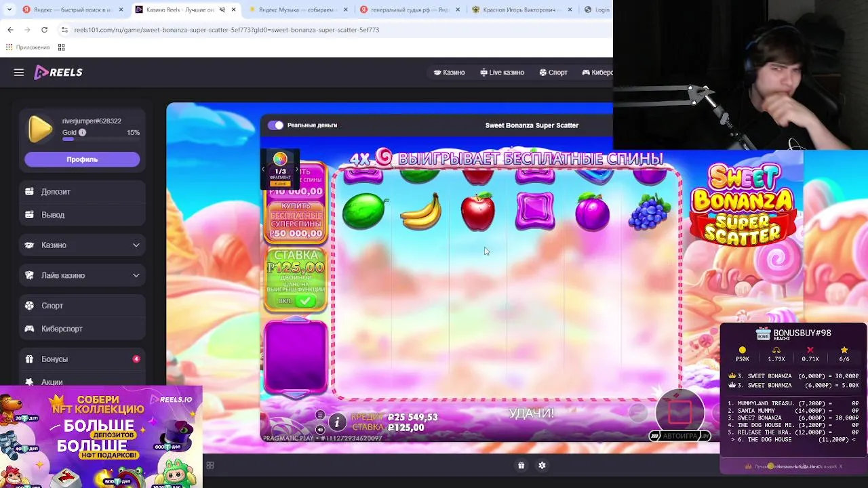Click the Бонусы notification badge
This screenshot has height=488, width=868.
[x=136, y=359]
